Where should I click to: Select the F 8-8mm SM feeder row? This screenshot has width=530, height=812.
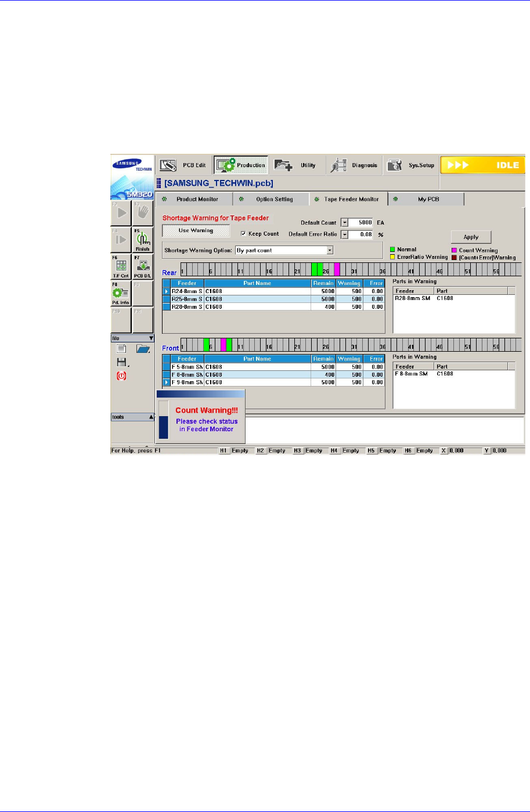click(x=273, y=374)
